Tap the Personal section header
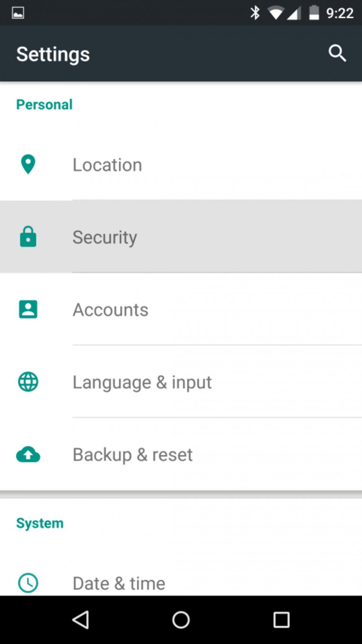 [x=44, y=104]
